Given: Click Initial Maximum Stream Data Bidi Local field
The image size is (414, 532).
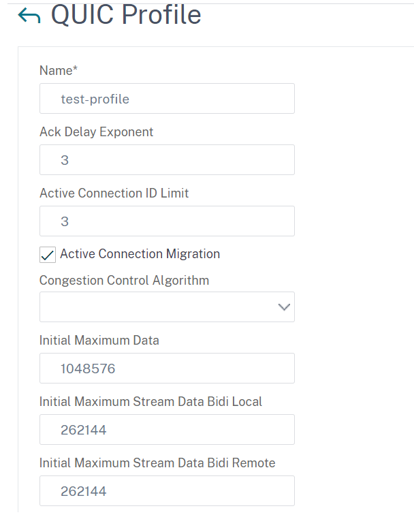Looking at the screenshot, I should click(167, 430).
